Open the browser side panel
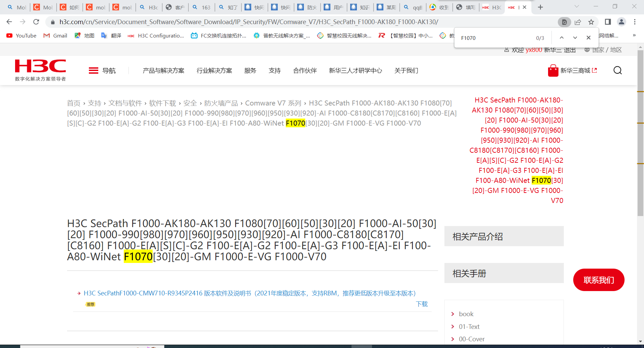The height and width of the screenshot is (348, 644). coord(608,22)
